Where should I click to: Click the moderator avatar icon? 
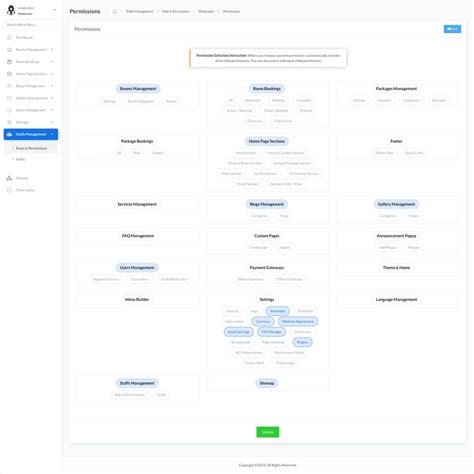click(x=11, y=10)
